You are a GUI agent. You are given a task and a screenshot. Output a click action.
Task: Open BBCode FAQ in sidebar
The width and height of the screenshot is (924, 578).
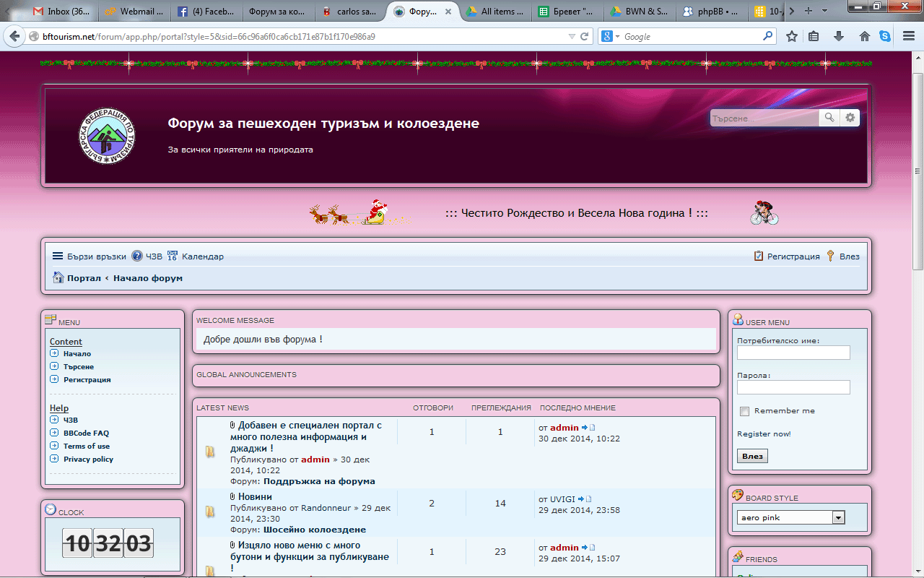pos(86,433)
